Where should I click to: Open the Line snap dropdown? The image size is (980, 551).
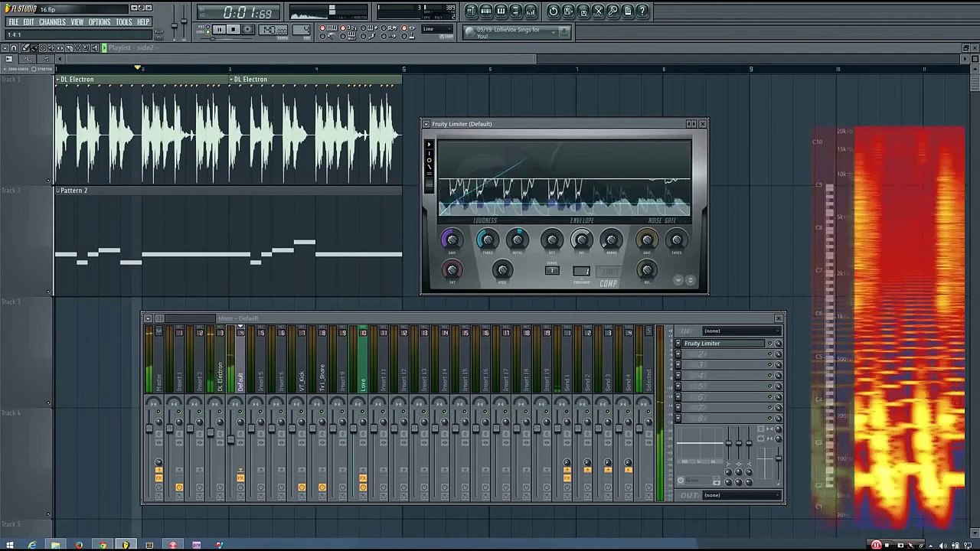click(436, 29)
